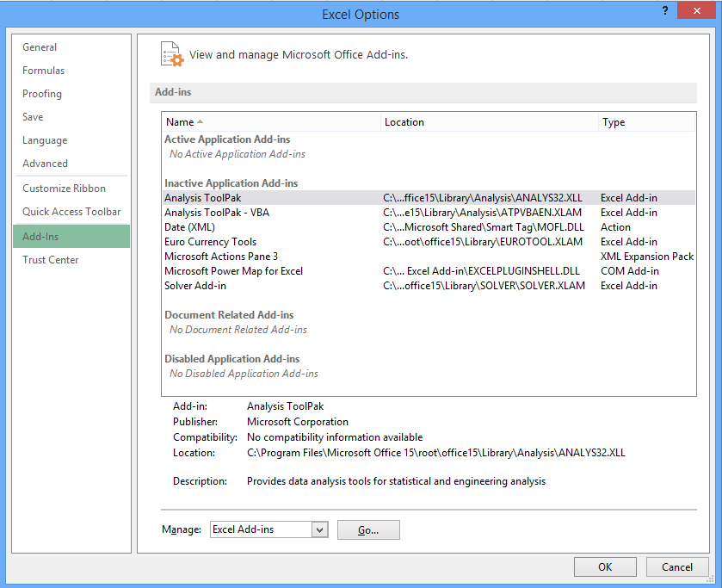Click the full Location path in details
Viewport: 722px width, 588px height.
coord(436,453)
